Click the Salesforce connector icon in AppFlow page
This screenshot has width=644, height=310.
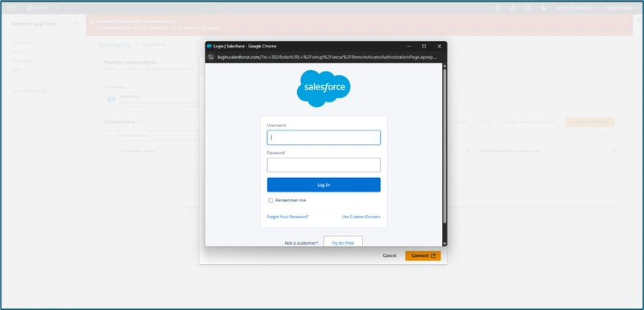(111, 99)
